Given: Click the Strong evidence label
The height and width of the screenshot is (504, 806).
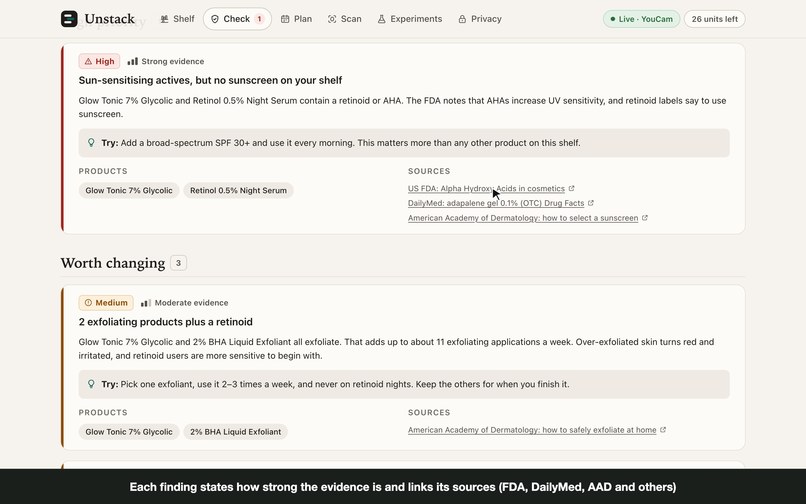Looking at the screenshot, I should click(173, 61).
